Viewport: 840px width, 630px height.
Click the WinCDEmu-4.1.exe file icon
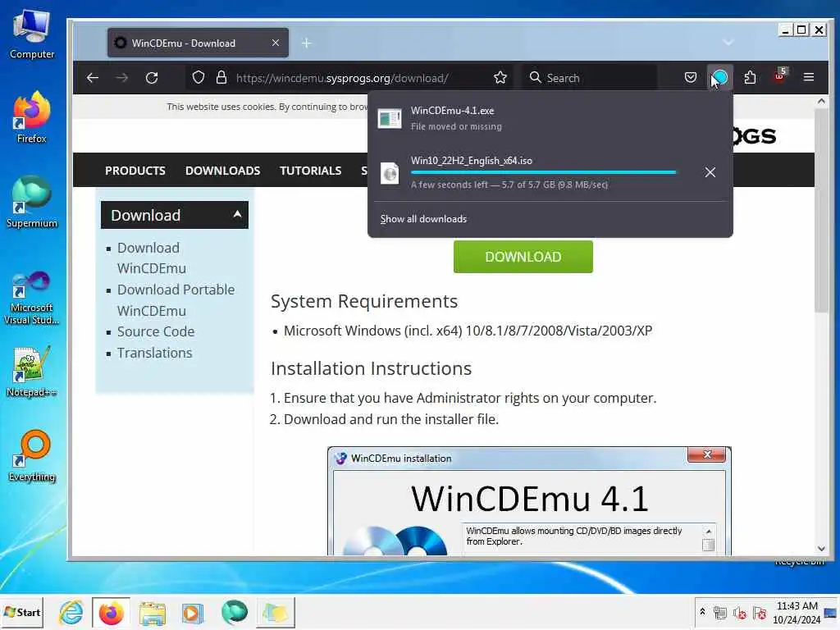click(x=390, y=118)
